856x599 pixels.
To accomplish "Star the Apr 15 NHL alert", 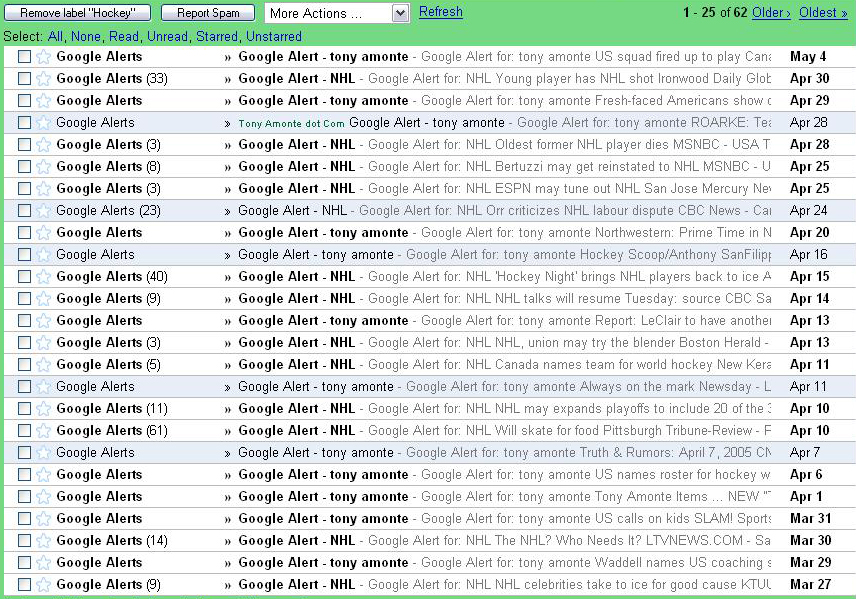I will click(x=43, y=277).
